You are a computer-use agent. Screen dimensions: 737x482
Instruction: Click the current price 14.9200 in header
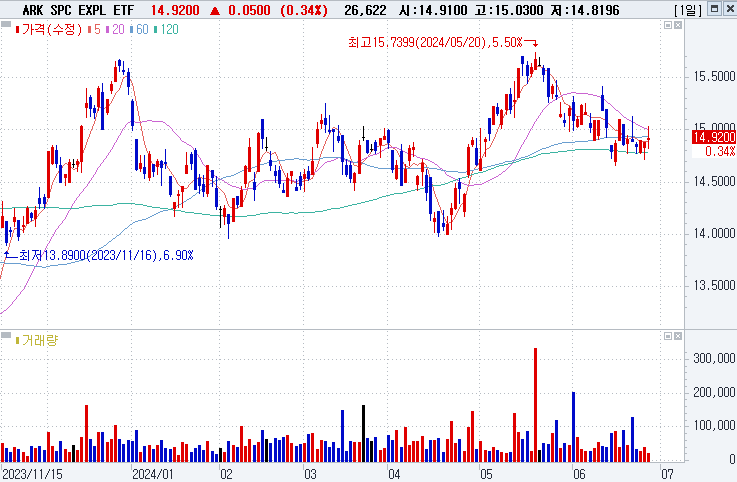tap(175, 10)
